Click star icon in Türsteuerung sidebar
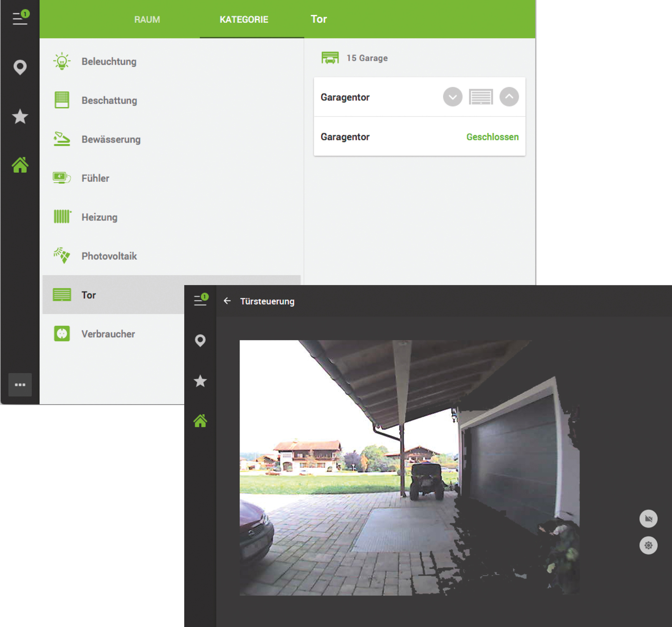 [x=200, y=381]
